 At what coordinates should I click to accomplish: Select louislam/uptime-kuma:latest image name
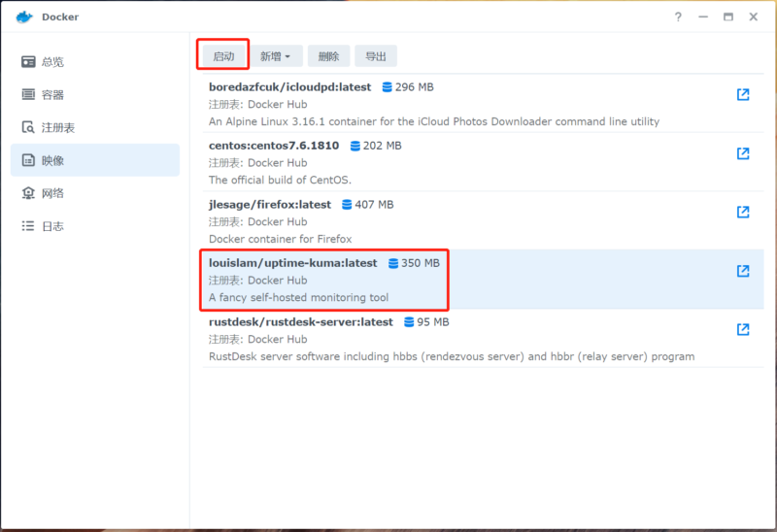point(293,263)
